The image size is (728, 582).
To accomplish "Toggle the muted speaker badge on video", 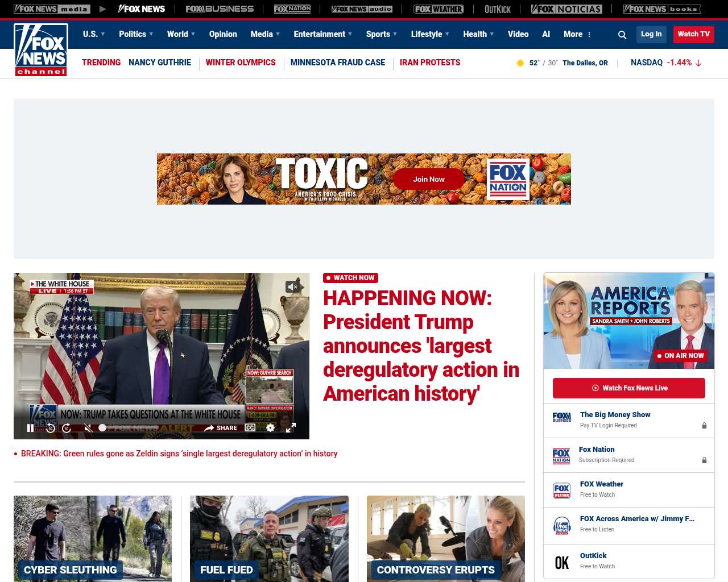I will point(292,287).
